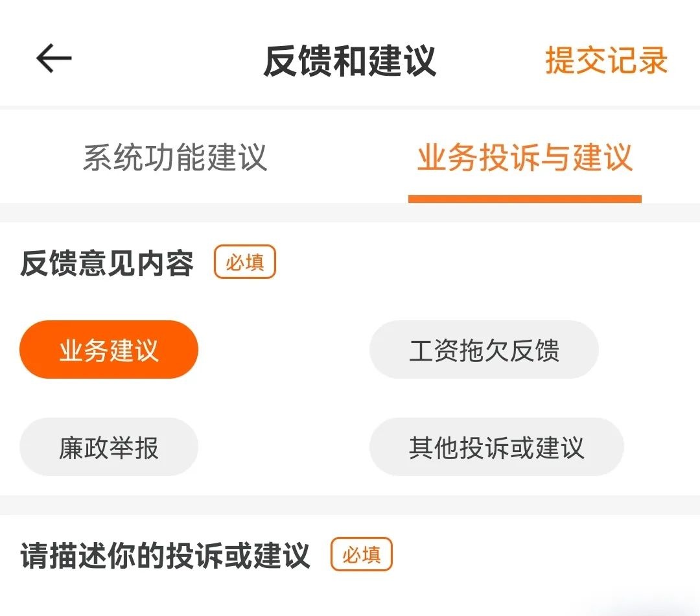Click empty space between 廉政举报 and 其他投诉或建议
The width and height of the screenshot is (700, 616).
(283, 447)
